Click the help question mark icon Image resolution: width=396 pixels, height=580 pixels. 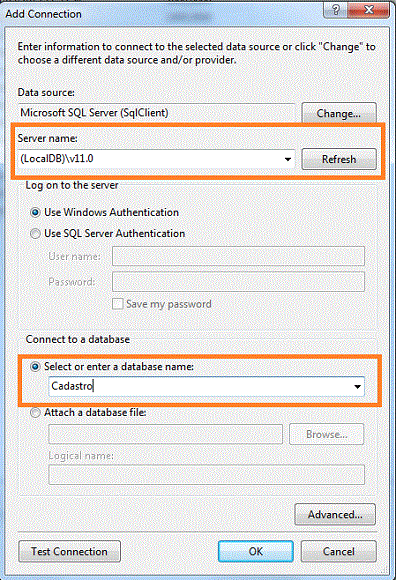pyautogui.click(x=335, y=10)
